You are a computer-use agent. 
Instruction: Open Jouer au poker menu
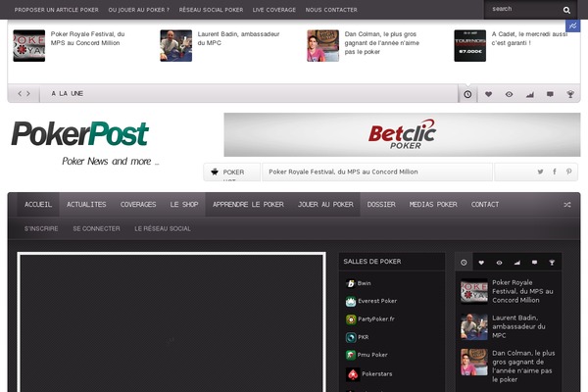coord(325,205)
